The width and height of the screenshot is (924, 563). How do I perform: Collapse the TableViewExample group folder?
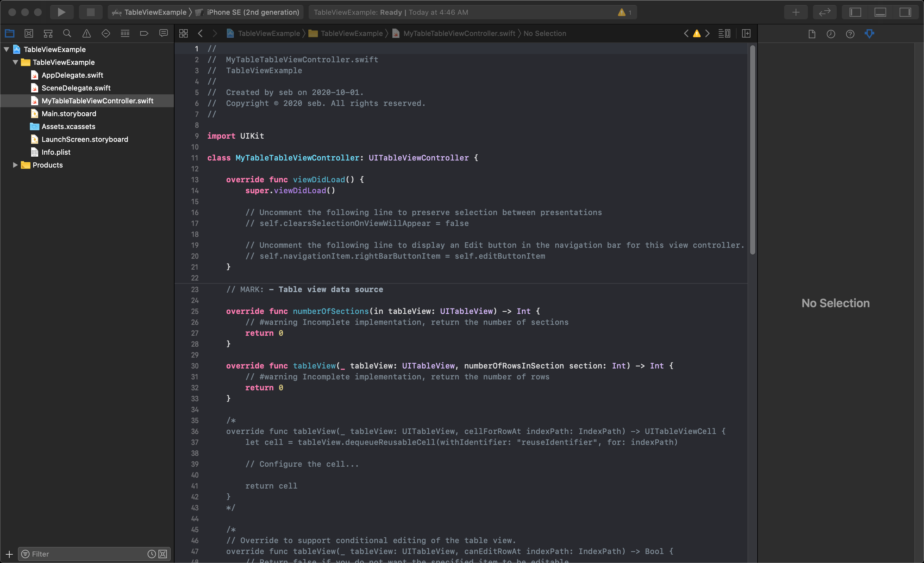[x=15, y=62]
